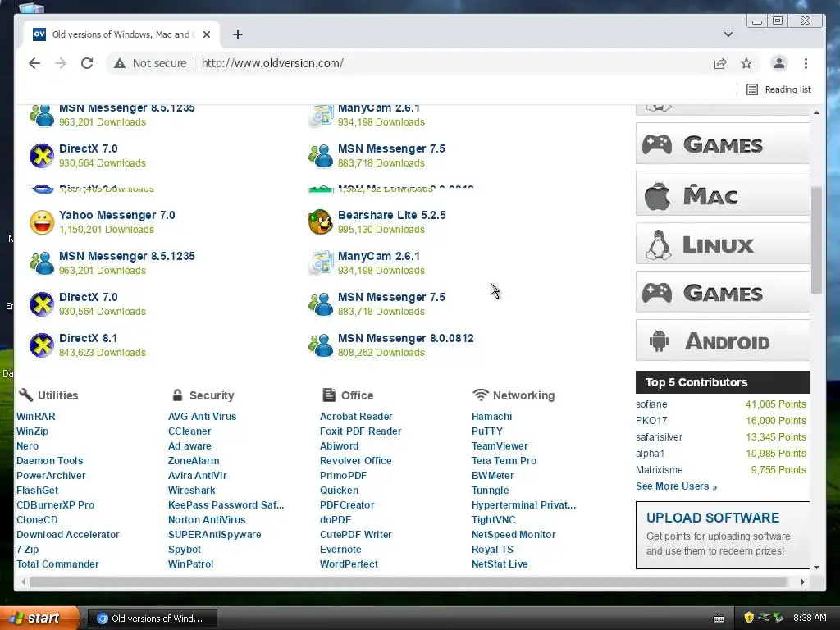Click the lower DirectX 7.0 icon
Screen dimensions: 840x630
[42, 304]
